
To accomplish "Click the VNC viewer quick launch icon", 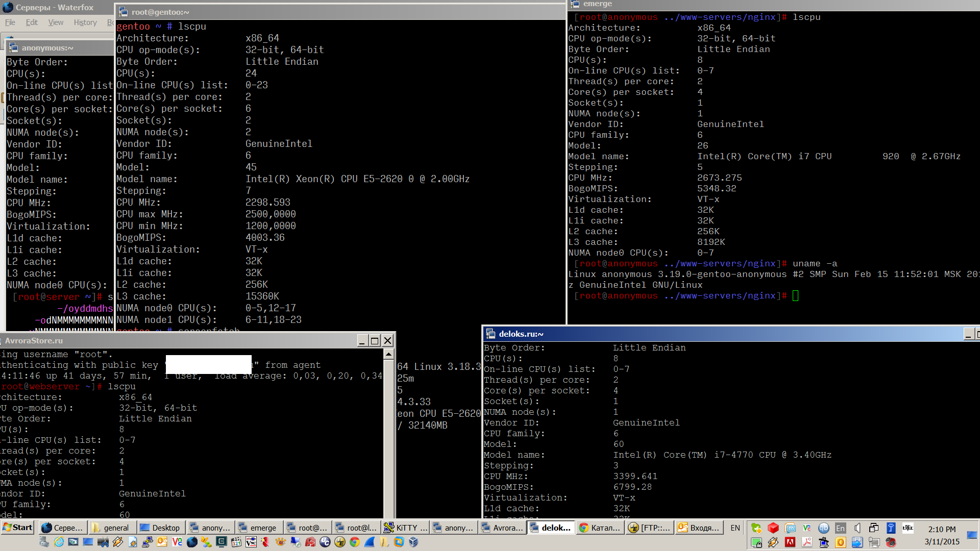I will [251, 542].
